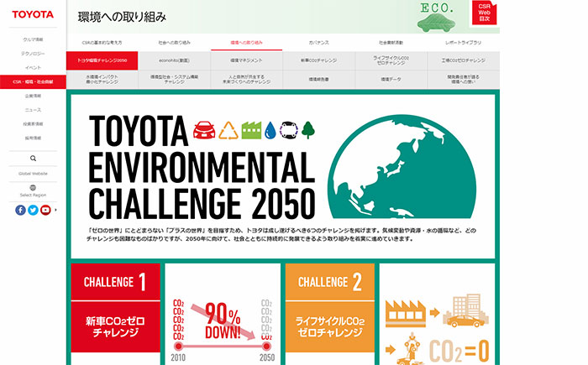Open ニュース in the sidebar
This screenshot has width=588, height=365.
33,110
